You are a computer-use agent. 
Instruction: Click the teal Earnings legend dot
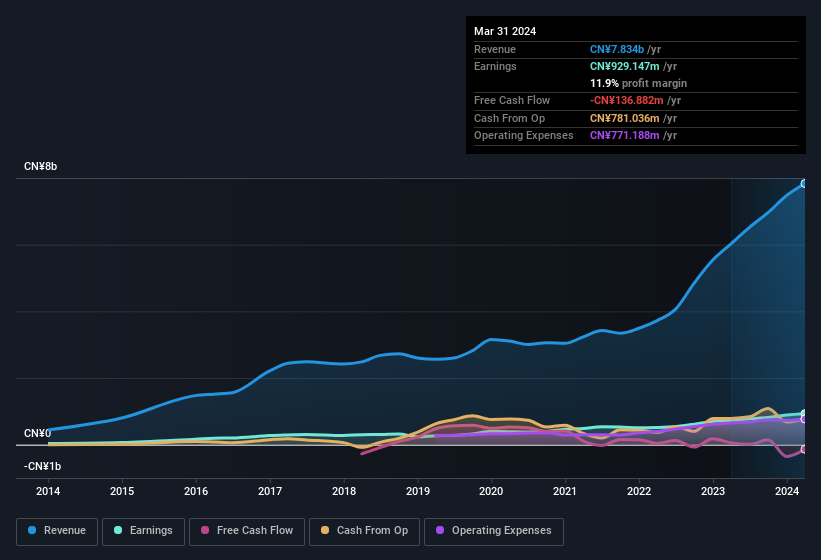(119, 531)
